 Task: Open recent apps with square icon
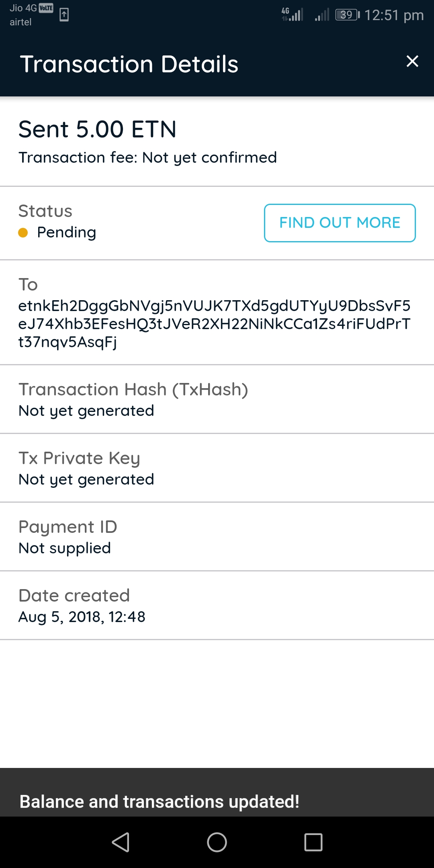(x=313, y=842)
